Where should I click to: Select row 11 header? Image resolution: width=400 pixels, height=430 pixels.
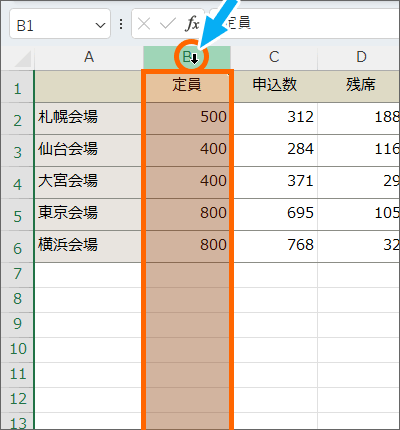[x=17, y=375]
